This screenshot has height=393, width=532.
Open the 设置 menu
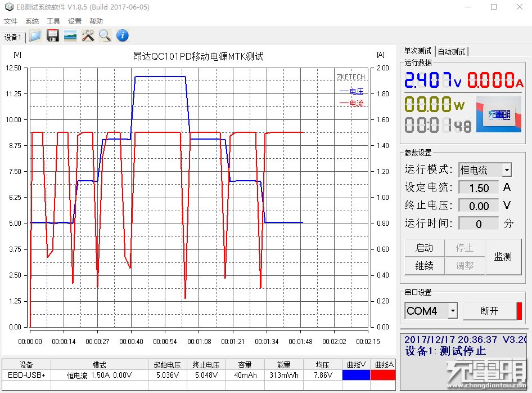tap(75, 21)
